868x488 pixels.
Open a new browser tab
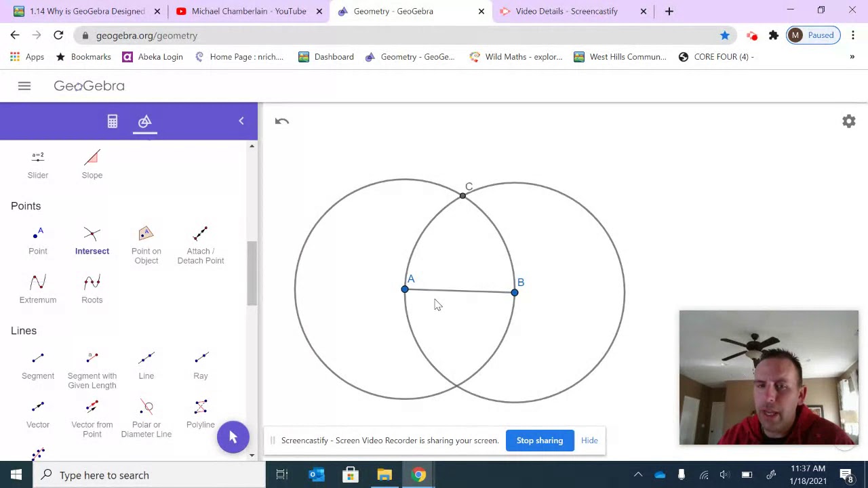(x=669, y=11)
